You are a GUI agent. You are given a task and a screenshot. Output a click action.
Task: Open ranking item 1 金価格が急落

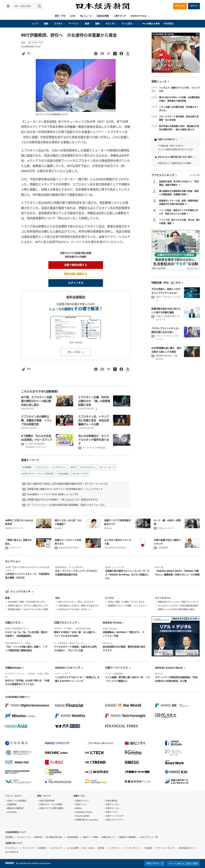point(179,183)
